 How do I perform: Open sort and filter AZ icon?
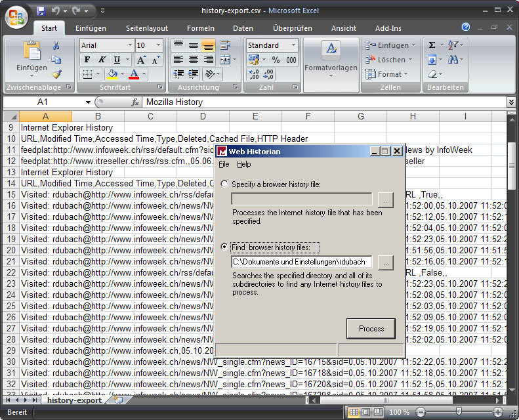(x=453, y=45)
